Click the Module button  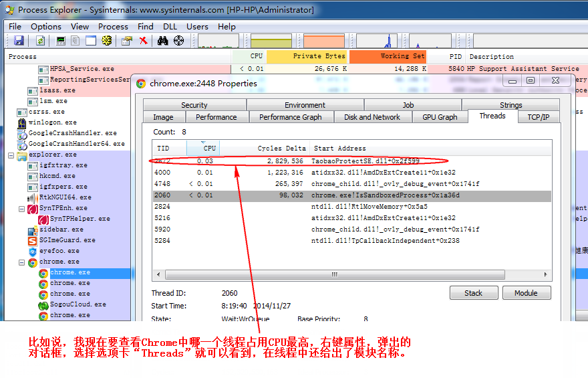click(x=526, y=293)
